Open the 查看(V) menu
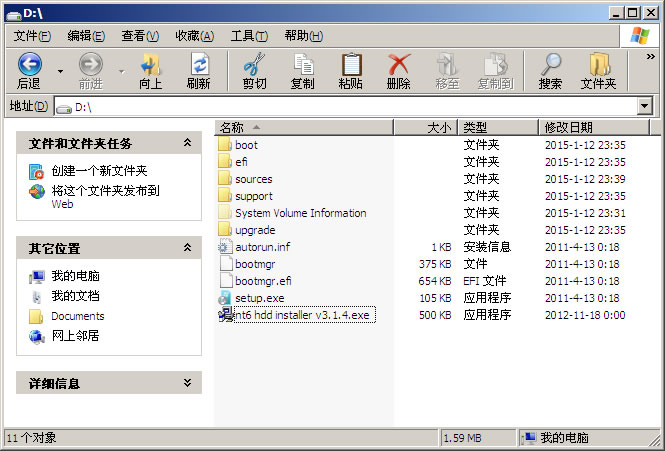This screenshot has height=451, width=665. (140, 36)
